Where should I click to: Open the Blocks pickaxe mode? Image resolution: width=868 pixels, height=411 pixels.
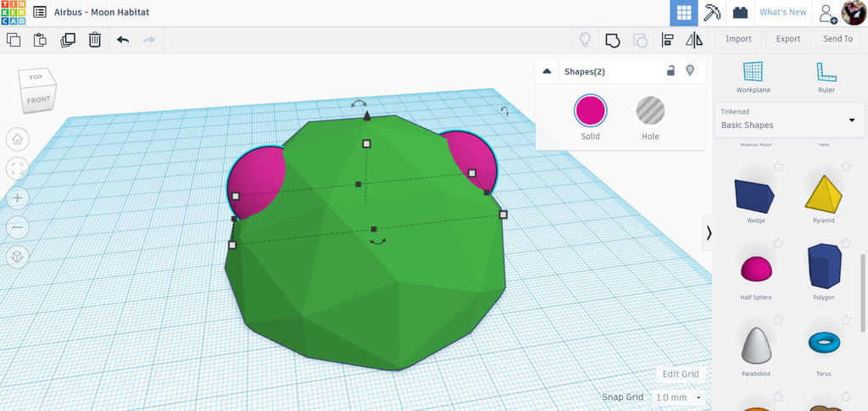(x=712, y=13)
